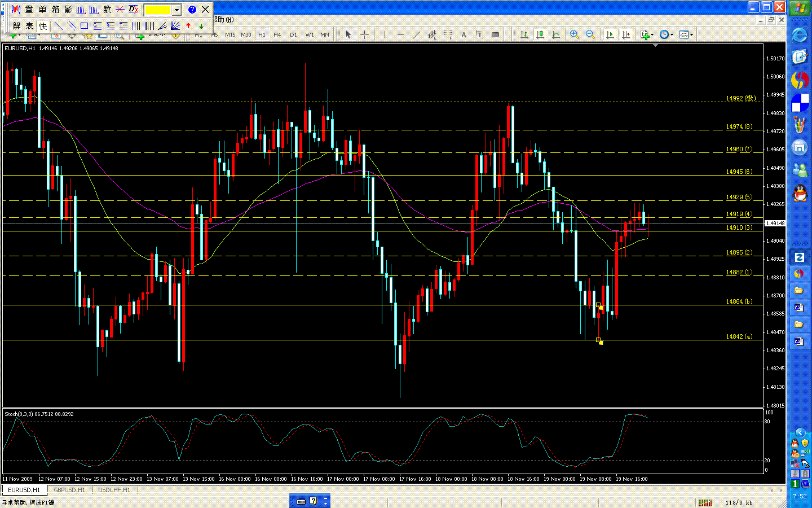Open the QQ penguin icon in sidebar
The width and height of the screenshot is (812, 508).
800,194
